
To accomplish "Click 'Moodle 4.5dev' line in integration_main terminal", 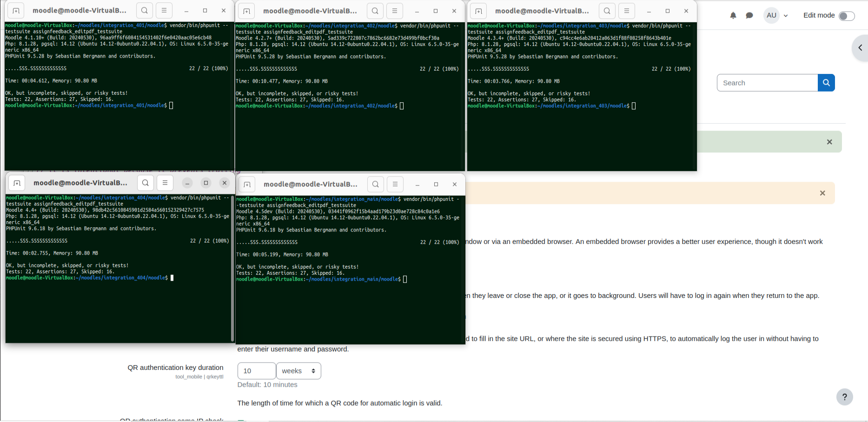I will pos(338,211).
